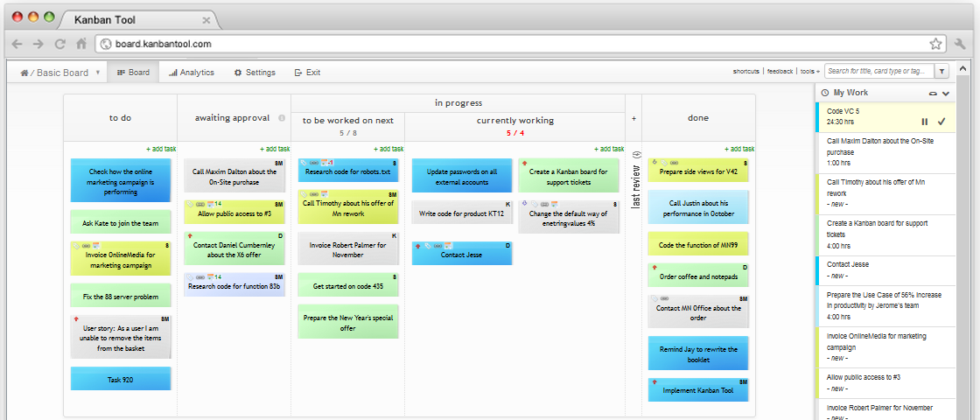Add a task in awaiting approval column
This screenshot has width=980, height=420.
(x=275, y=149)
